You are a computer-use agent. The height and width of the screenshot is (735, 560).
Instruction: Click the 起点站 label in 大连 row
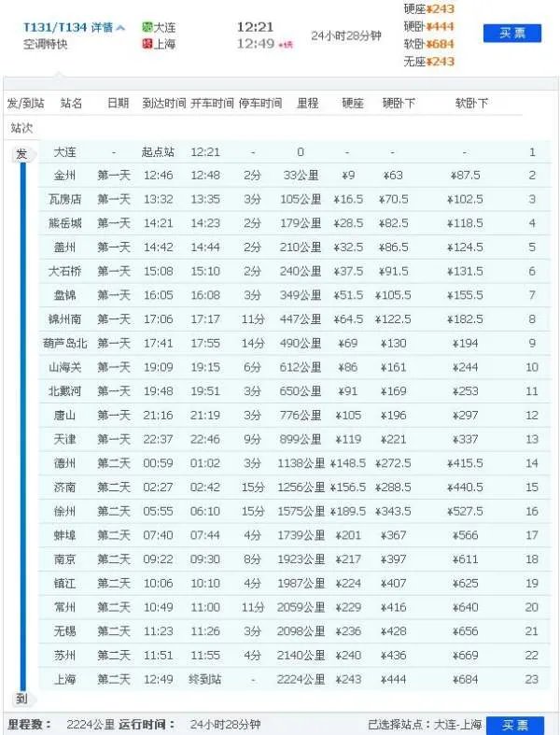coord(158,152)
